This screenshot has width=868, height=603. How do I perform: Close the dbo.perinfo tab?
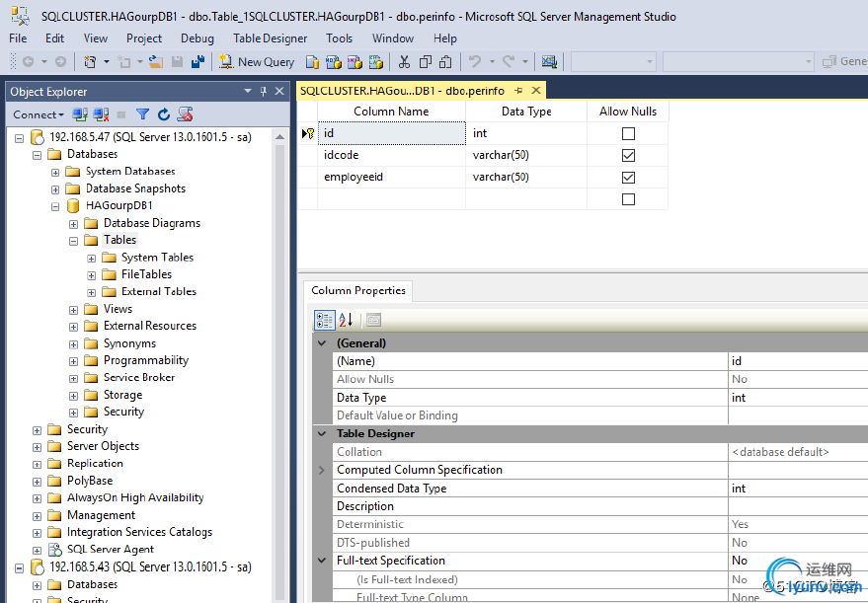536,90
